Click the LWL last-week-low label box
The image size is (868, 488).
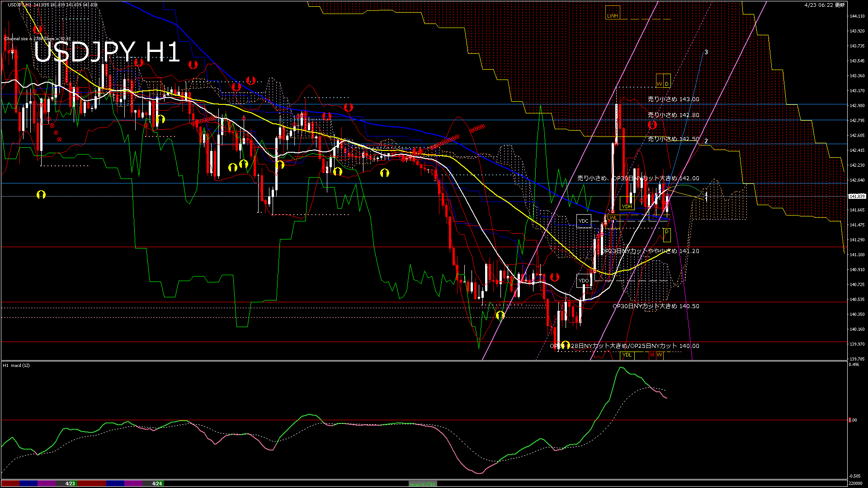(612, 218)
